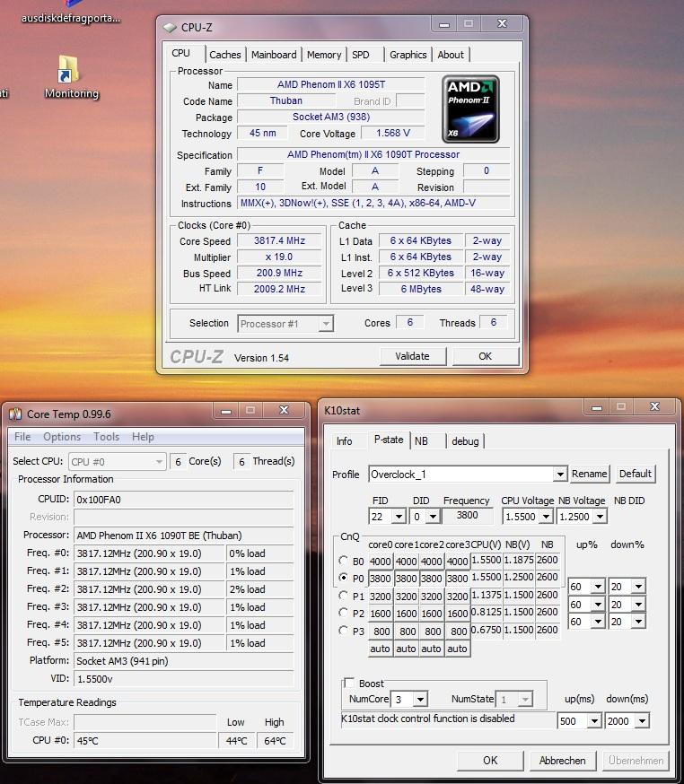Click the CPUID field 0x100FA0
Viewport: 684px width, 784px height.
tap(184, 500)
